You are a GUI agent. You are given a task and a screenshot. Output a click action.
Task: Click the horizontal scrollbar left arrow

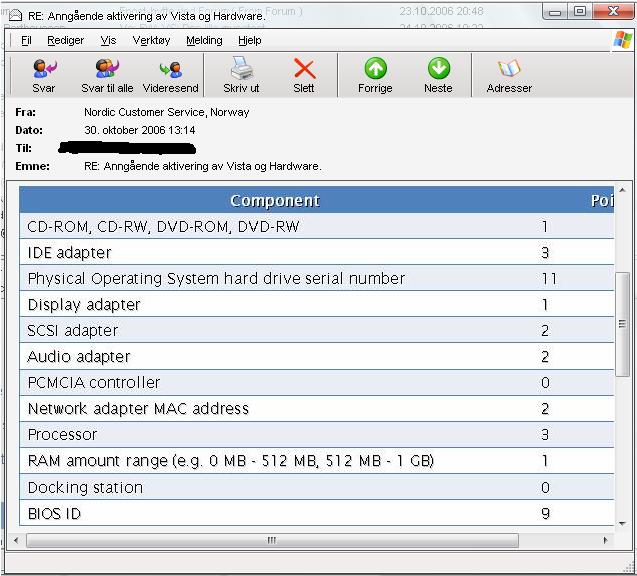tap(16, 540)
